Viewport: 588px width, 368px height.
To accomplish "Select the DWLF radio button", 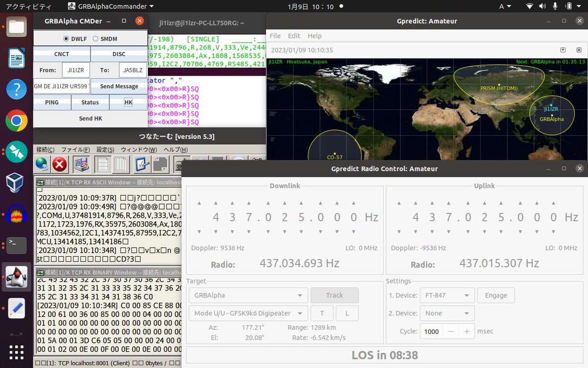I will pos(67,39).
